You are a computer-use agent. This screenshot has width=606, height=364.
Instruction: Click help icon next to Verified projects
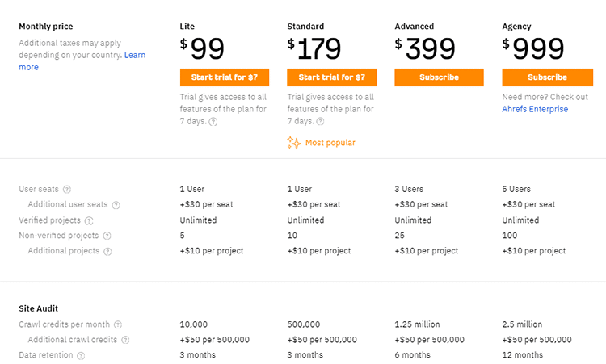tap(89, 220)
